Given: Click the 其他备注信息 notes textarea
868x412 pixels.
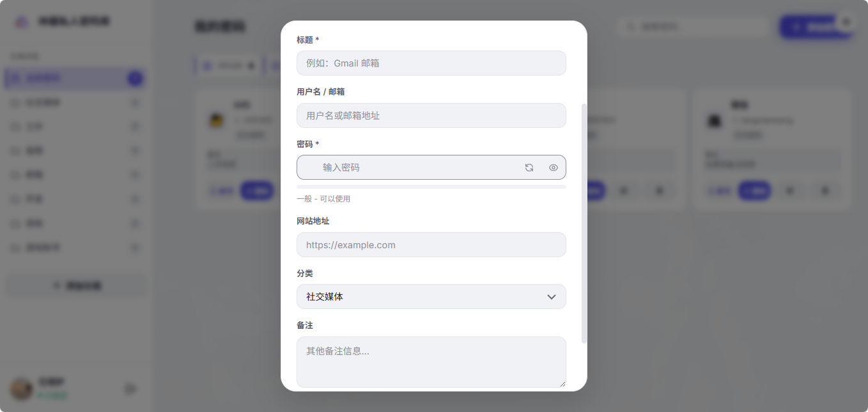Looking at the screenshot, I should (431, 361).
